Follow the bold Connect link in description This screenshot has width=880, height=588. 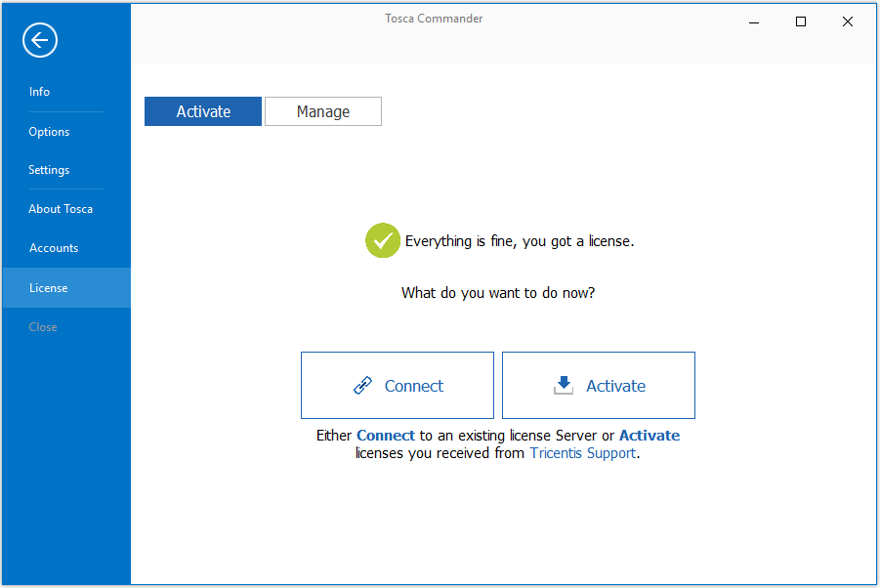386,436
